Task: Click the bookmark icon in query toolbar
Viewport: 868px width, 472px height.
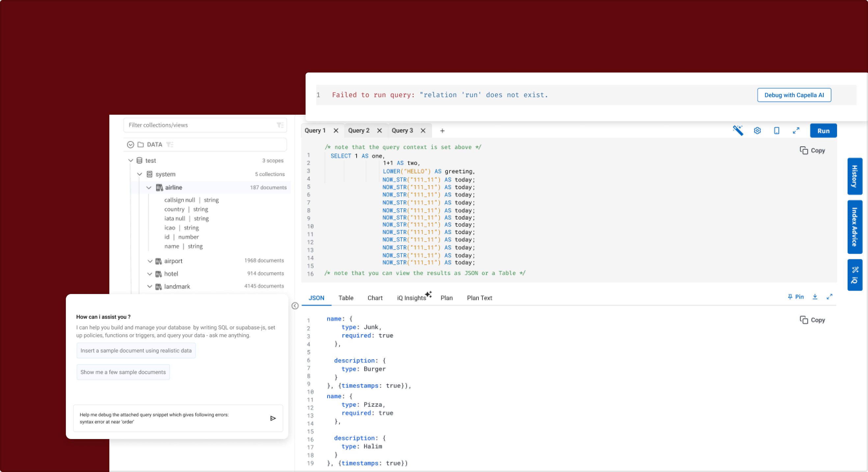Action: tap(776, 131)
